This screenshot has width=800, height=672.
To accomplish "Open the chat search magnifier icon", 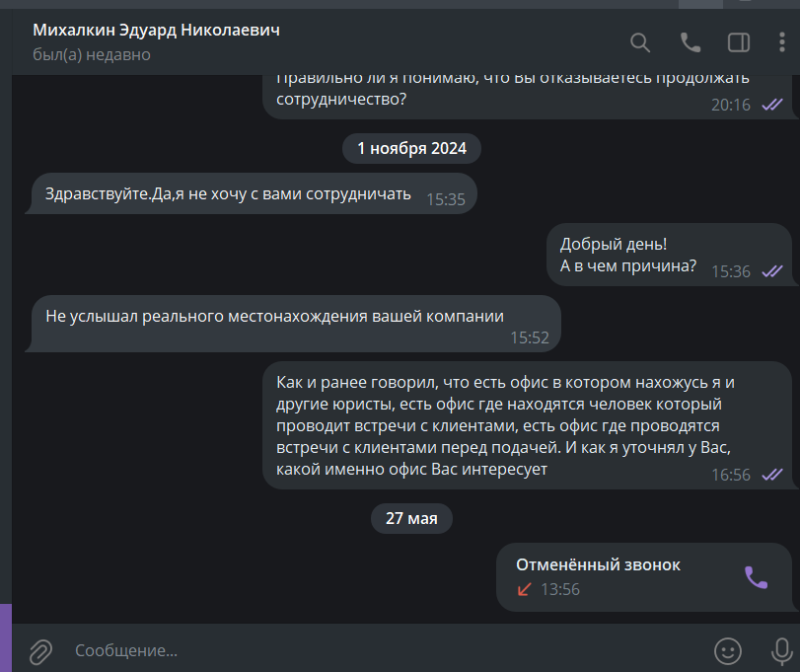I will click(x=640, y=42).
